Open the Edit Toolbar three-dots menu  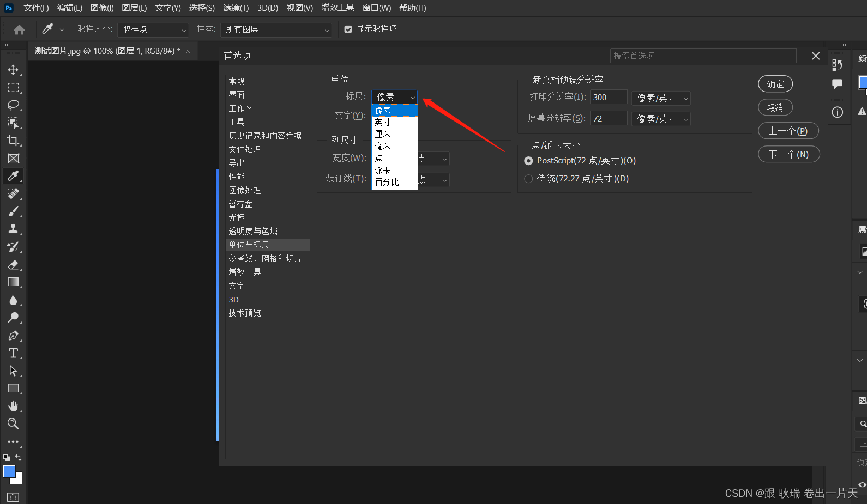click(x=13, y=442)
